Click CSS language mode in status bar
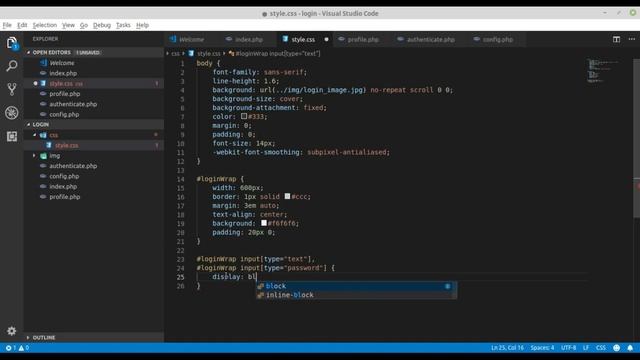640x360 pixels. pos(600,348)
